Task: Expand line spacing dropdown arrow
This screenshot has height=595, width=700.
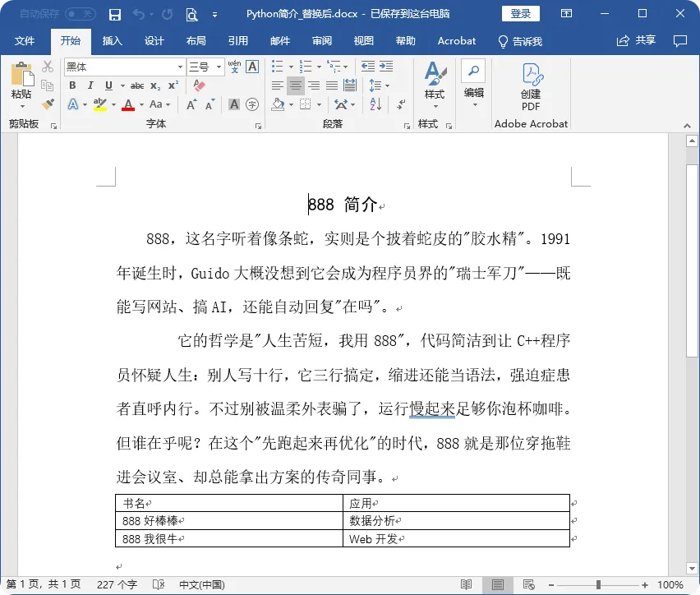Action: point(387,85)
